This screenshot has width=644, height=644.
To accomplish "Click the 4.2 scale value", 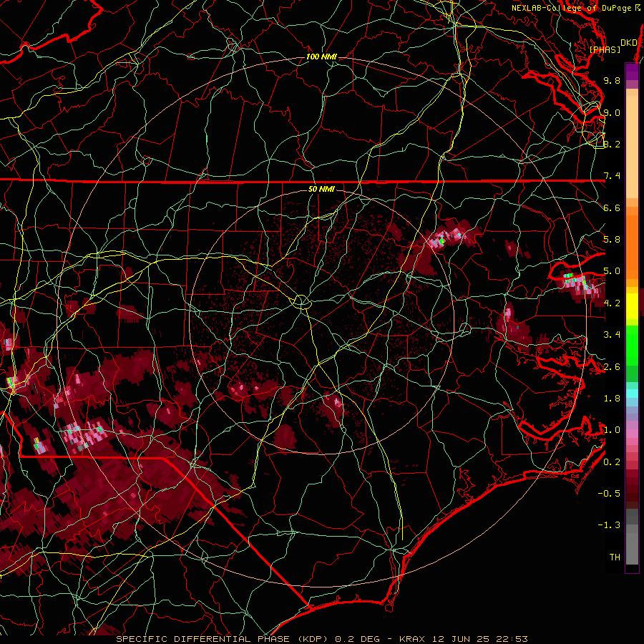I will tap(612, 303).
